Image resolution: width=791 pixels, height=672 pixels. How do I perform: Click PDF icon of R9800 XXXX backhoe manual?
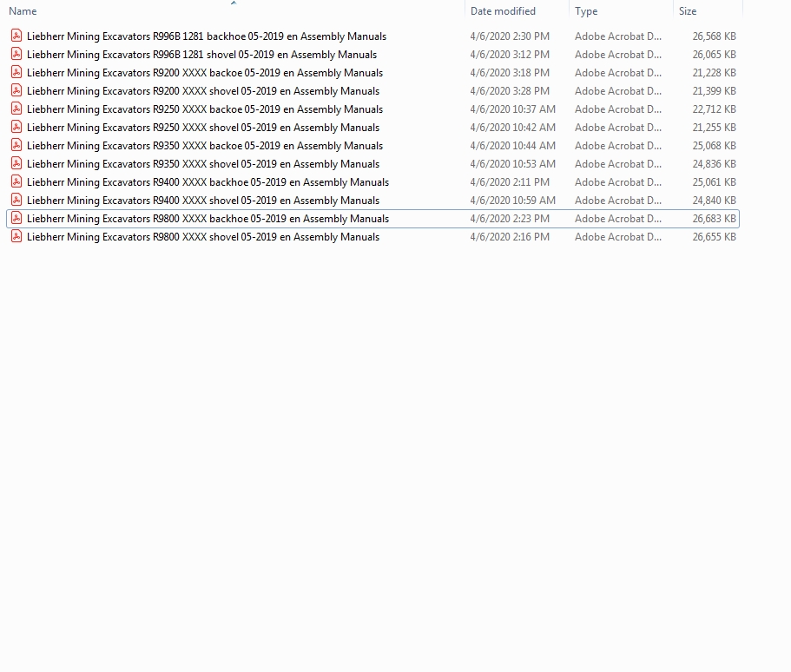click(x=16, y=218)
